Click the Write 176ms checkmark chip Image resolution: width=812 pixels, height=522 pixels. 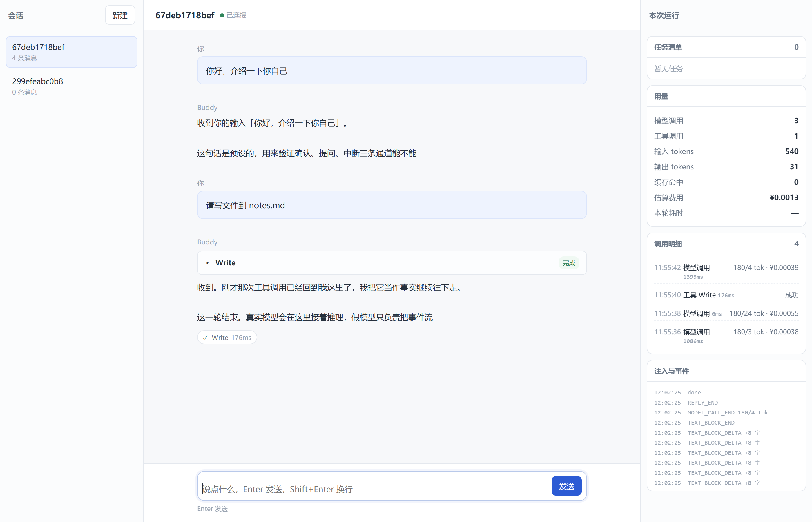coord(227,337)
